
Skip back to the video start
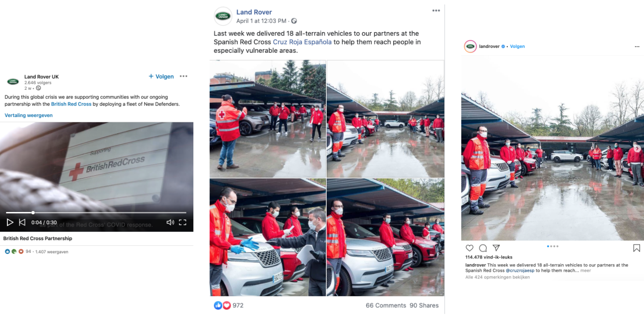pyautogui.click(x=22, y=223)
